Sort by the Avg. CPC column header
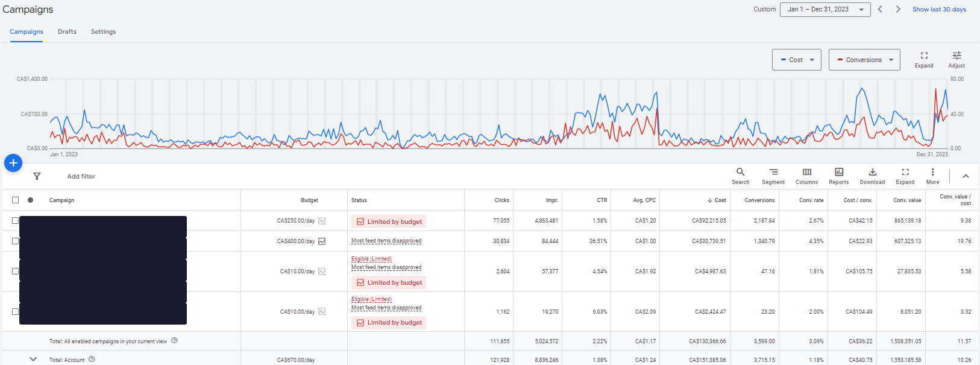This screenshot has width=980, height=365. tap(645, 200)
